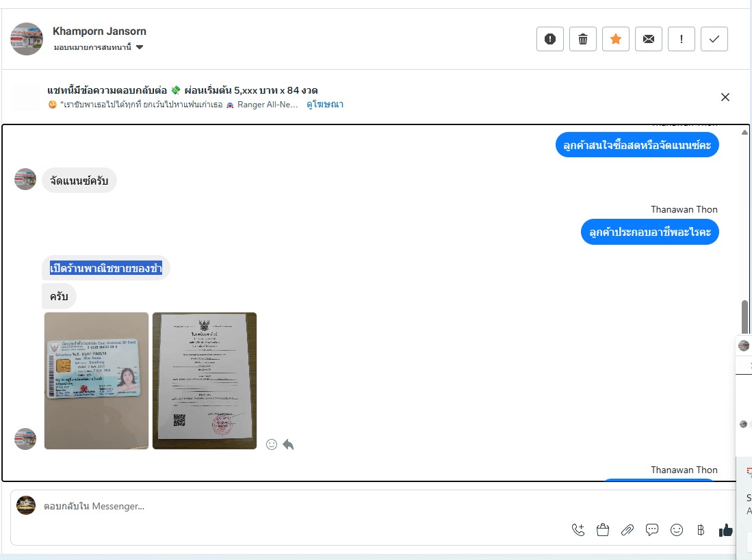Mark conversation as spam icon
Viewport: 752px width, 560px height.
click(550, 39)
